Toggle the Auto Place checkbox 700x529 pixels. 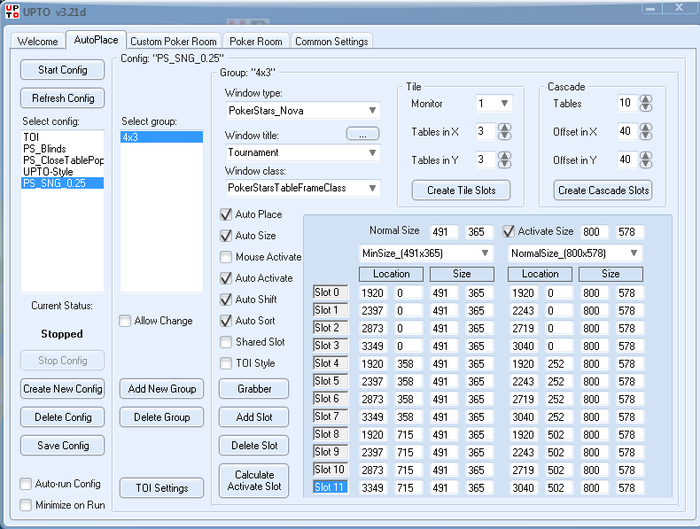226,214
